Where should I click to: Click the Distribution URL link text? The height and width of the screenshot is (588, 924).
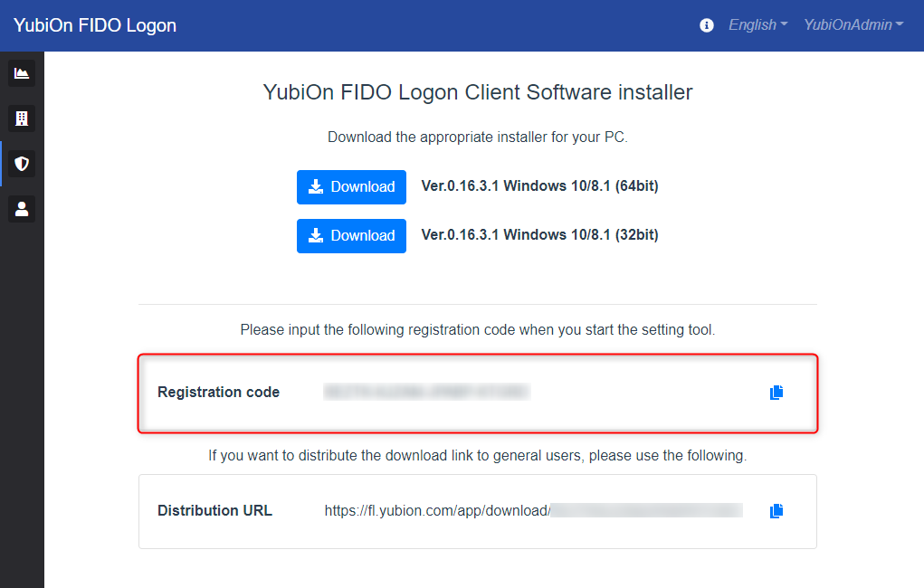(533, 510)
